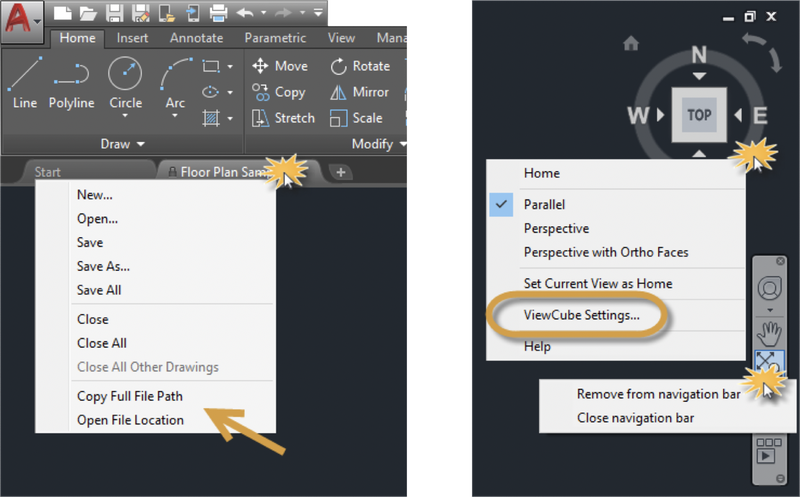Click the new tab plus button
This screenshot has height=497, width=800.
[x=340, y=172]
